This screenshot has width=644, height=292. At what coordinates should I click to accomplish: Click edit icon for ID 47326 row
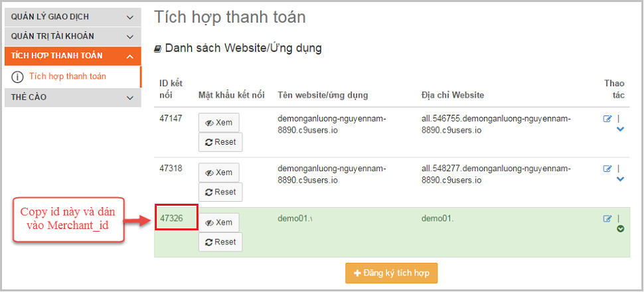coord(607,218)
